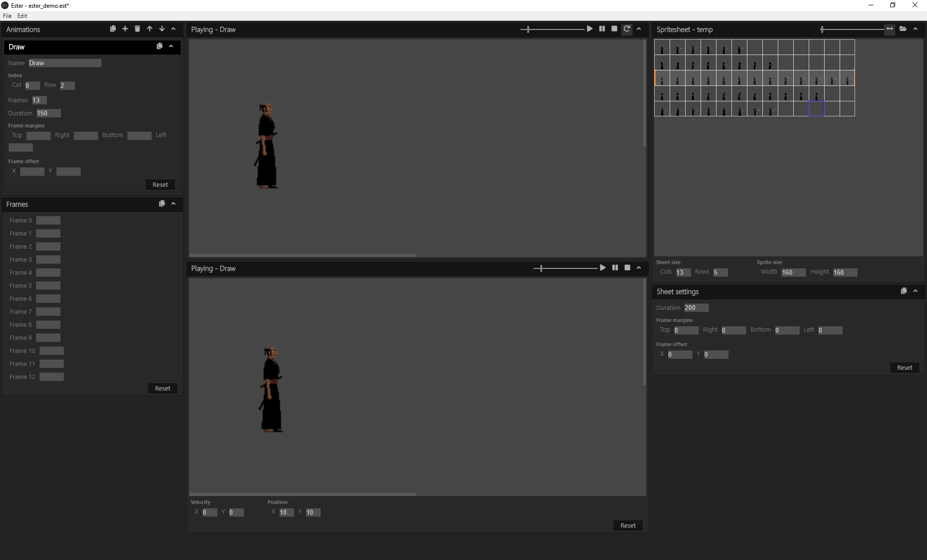Edit the Position Y field
This screenshot has width=927, height=560.
tap(313, 513)
